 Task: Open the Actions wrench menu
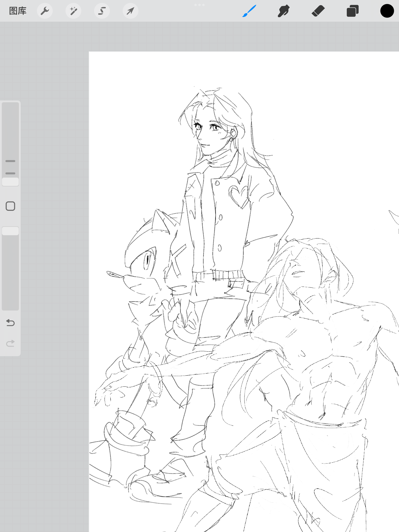45,11
